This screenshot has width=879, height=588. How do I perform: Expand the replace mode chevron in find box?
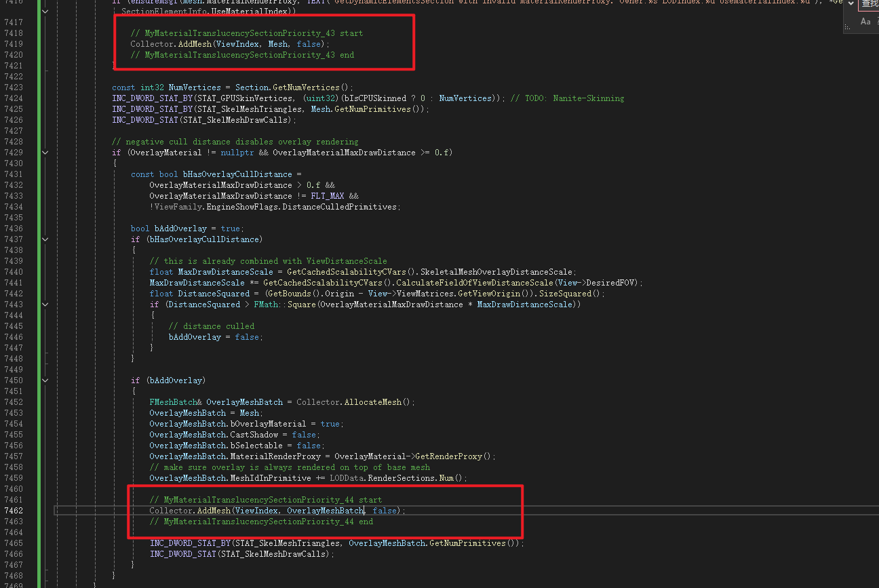(851, 4)
